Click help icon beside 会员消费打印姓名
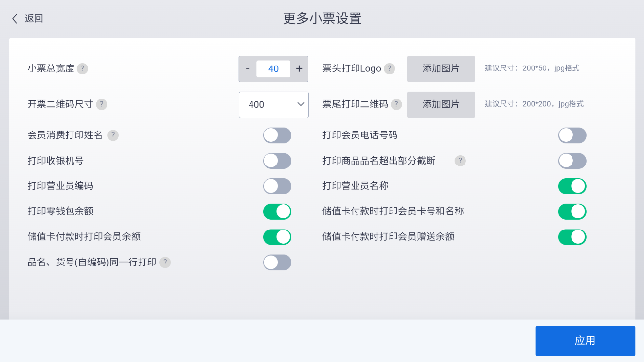 click(x=113, y=135)
